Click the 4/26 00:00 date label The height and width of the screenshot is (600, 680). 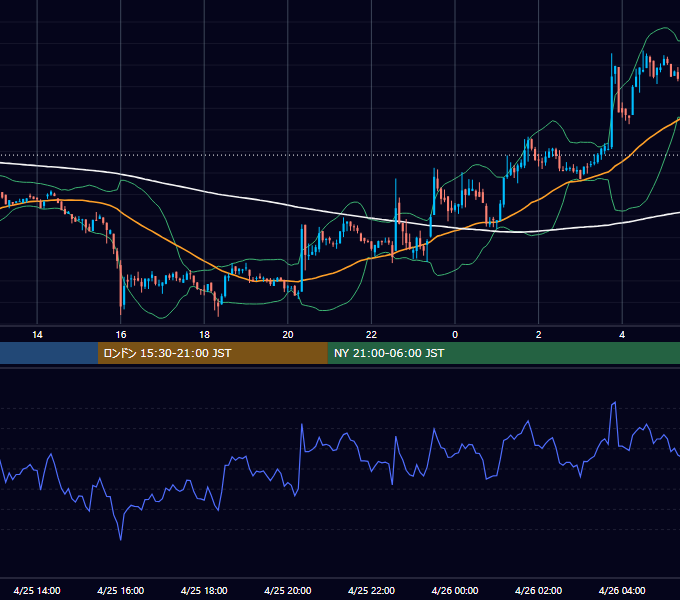coord(455,590)
